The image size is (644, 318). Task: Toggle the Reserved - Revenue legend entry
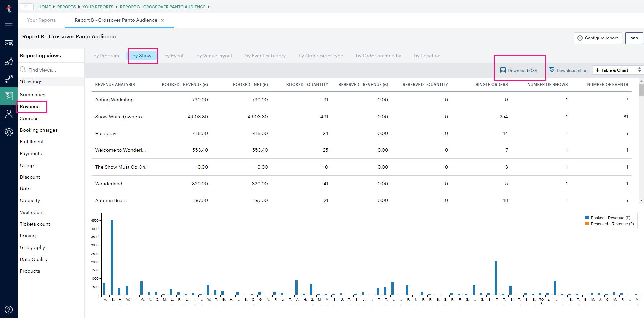coord(609,224)
